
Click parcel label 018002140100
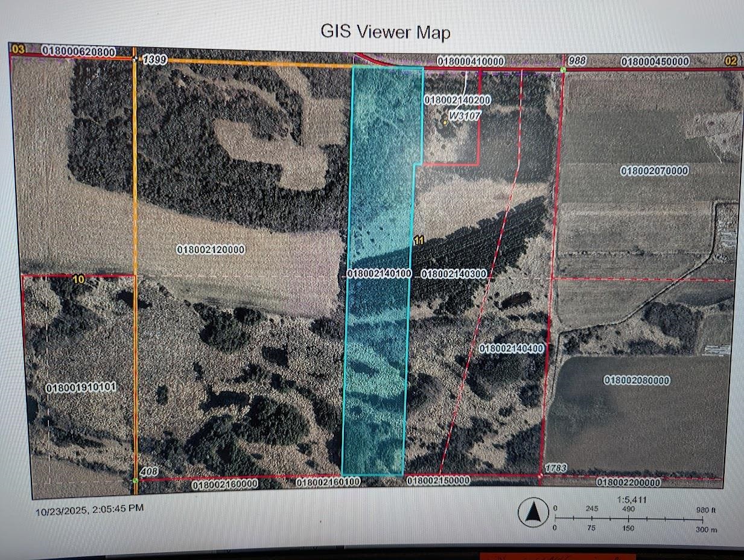380,274
